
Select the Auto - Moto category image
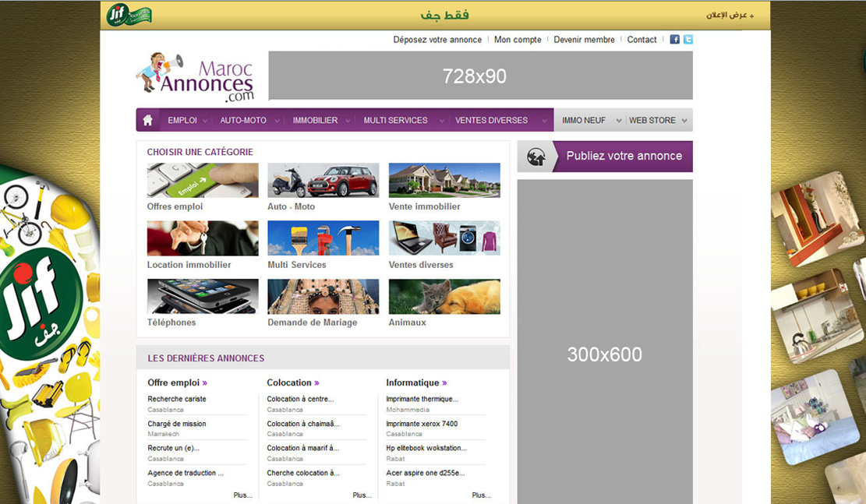[x=323, y=180]
